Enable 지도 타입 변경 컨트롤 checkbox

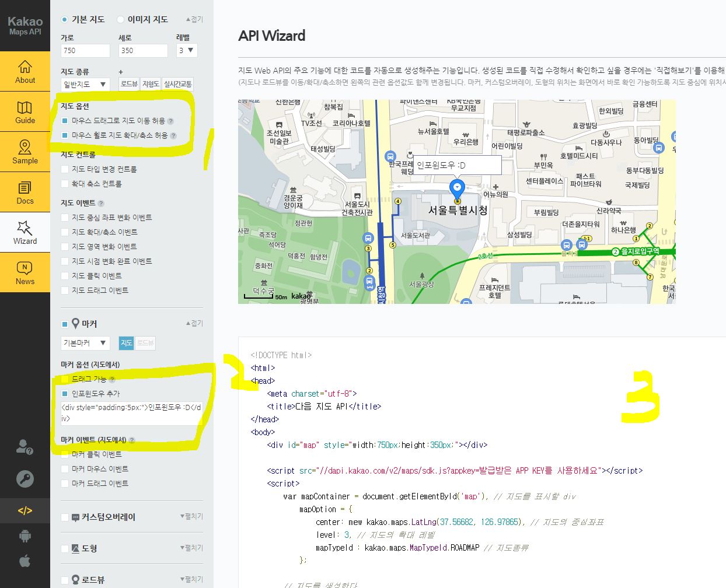coord(65,169)
